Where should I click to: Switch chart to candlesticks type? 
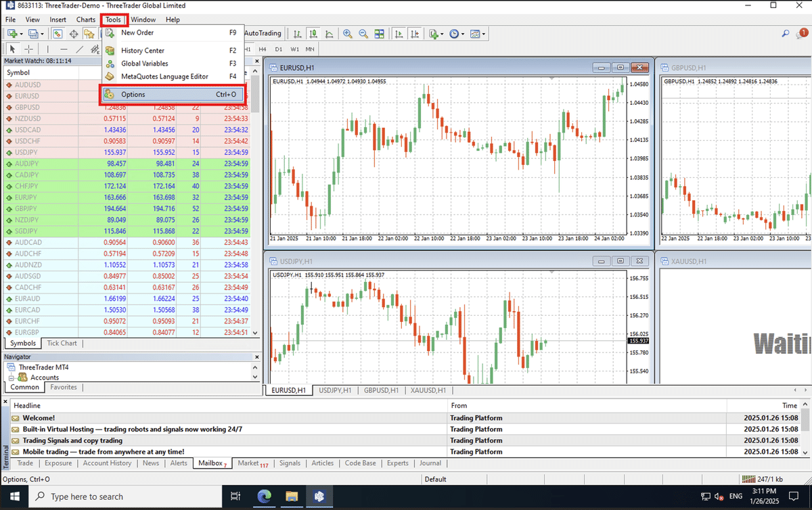pyautogui.click(x=313, y=33)
